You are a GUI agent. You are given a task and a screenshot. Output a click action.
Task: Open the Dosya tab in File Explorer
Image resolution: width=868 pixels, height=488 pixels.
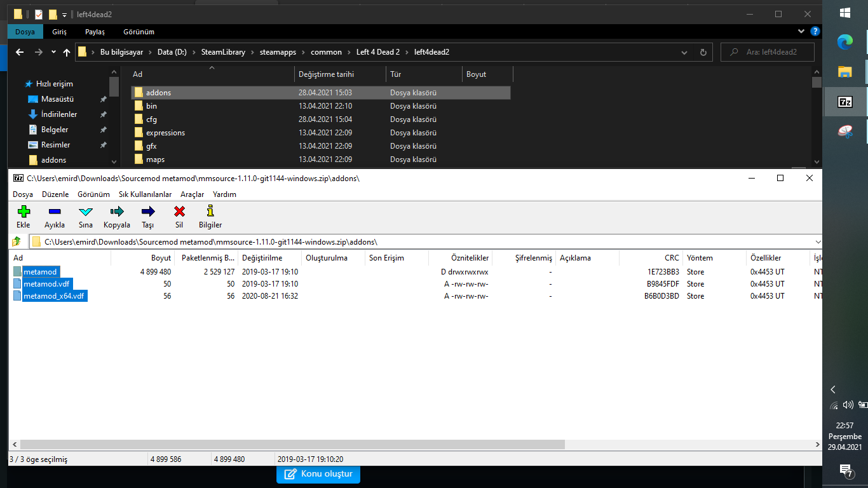[25, 32]
